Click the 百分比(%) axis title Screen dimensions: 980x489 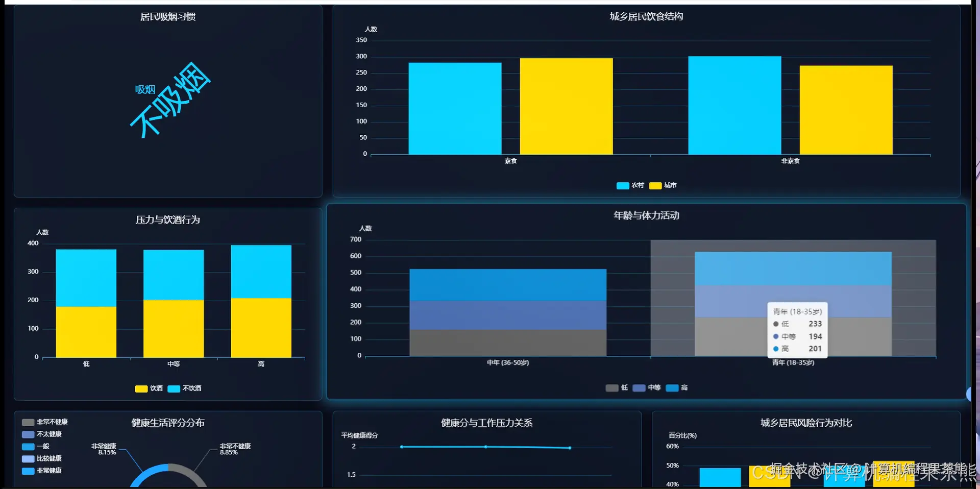click(682, 435)
